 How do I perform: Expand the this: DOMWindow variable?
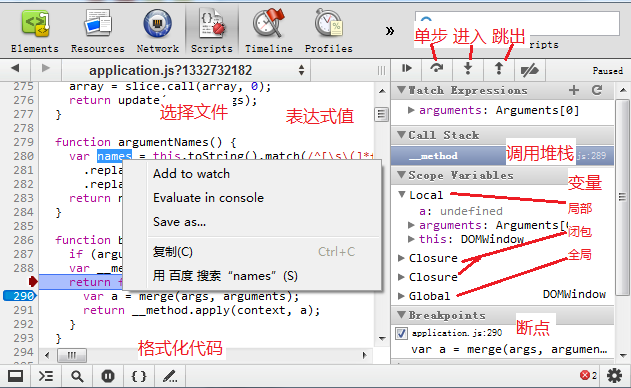(411, 239)
